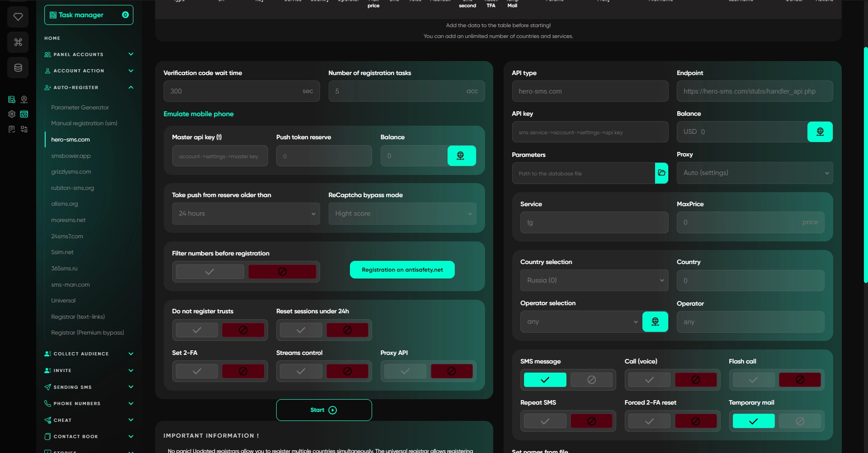Click the diamond icon in the left rail

(x=18, y=17)
